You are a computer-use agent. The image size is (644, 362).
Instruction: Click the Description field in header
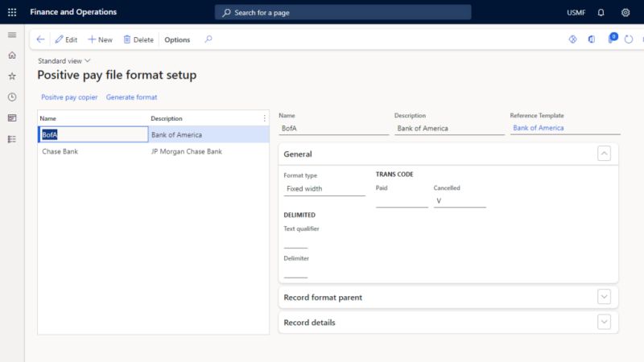pyautogui.click(x=449, y=129)
